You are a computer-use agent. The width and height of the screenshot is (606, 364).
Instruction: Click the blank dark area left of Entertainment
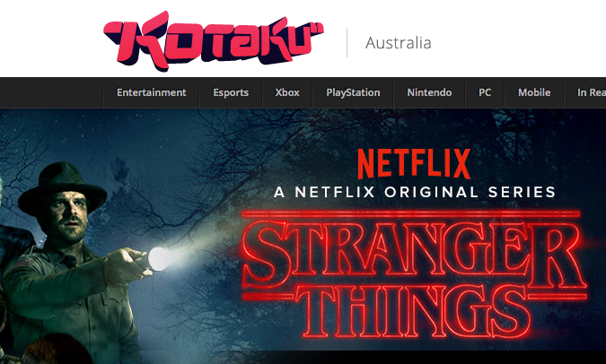51,92
